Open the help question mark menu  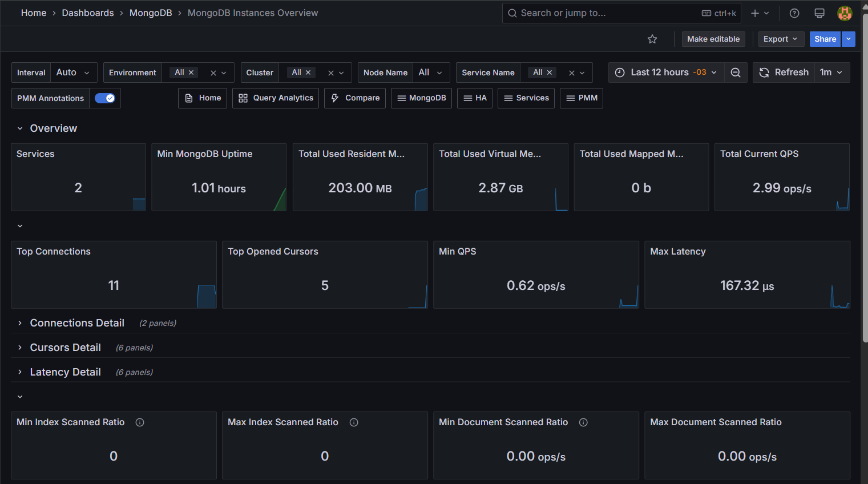pos(794,13)
